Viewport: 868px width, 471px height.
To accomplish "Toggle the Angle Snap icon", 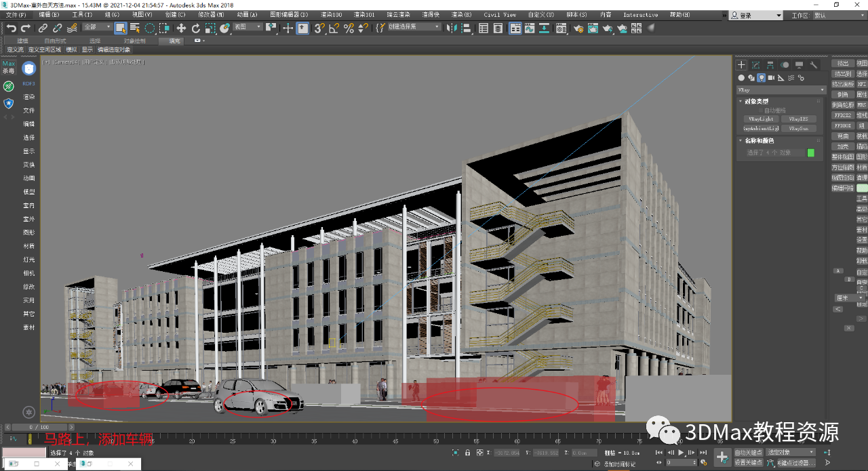I will point(334,28).
